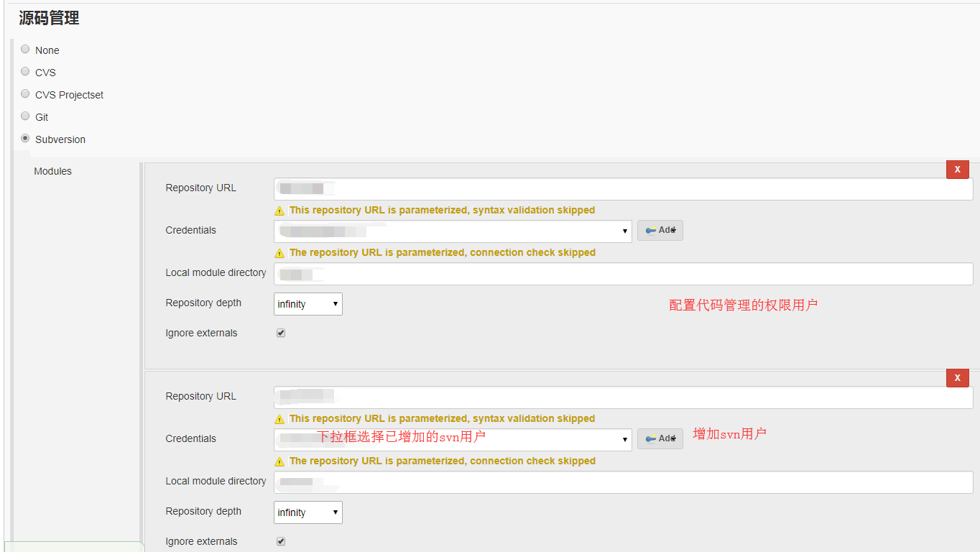Click warning icon under first Repository URL
The image size is (980, 552).
pyautogui.click(x=279, y=210)
